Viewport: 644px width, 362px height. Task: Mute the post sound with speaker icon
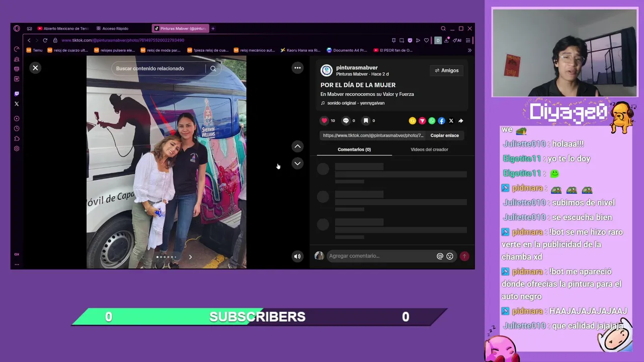click(x=297, y=256)
